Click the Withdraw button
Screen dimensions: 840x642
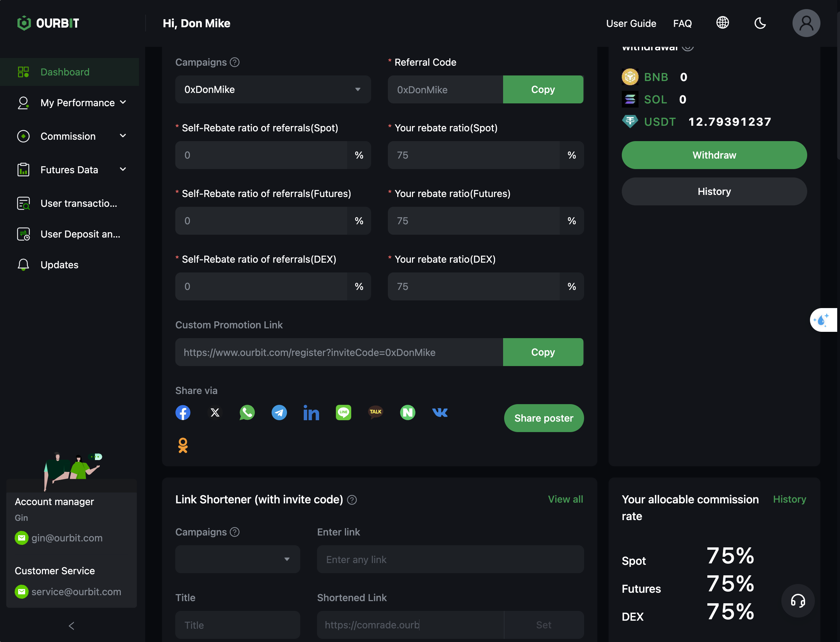[x=714, y=155]
